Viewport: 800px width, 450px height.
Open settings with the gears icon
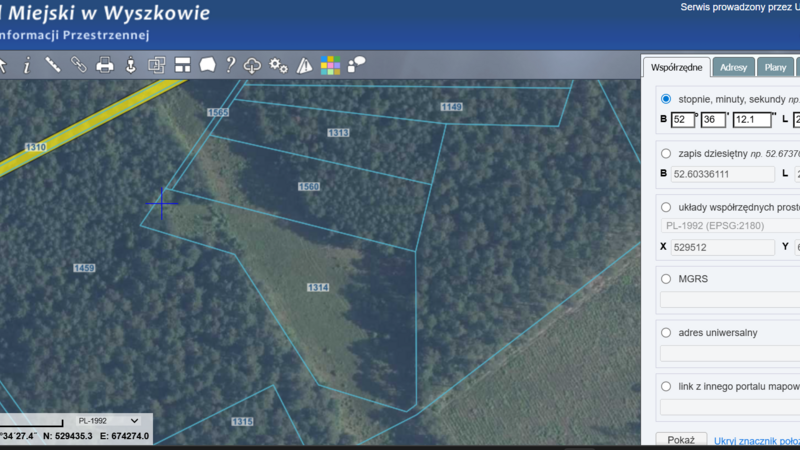[278, 65]
